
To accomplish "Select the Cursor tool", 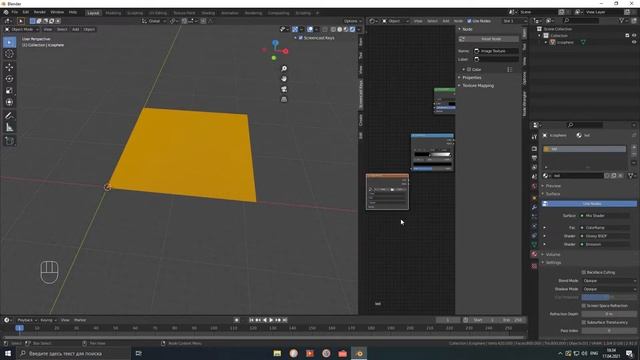I will (x=9, y=54).
